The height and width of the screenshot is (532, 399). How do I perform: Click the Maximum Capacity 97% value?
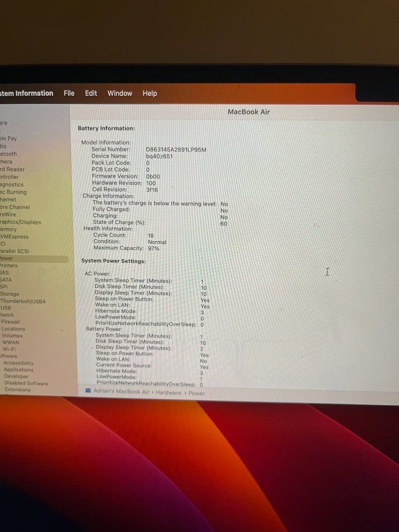click(x=154, y=248)
